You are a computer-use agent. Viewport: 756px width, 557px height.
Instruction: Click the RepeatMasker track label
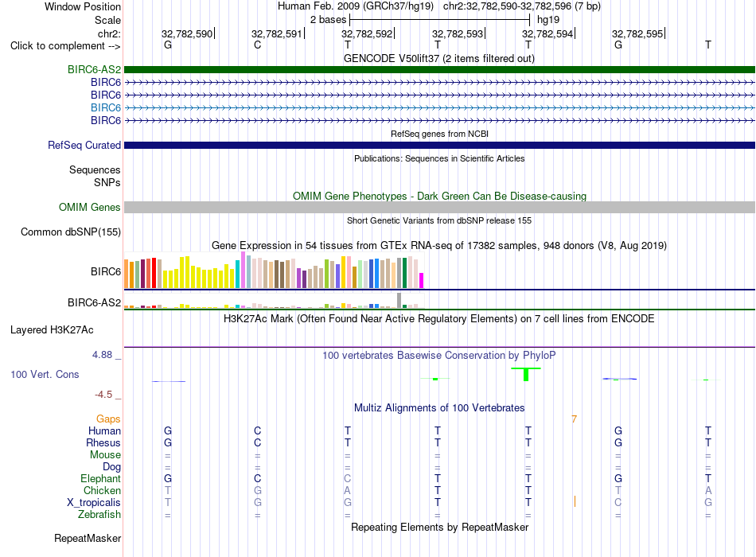(x=88, y=538)
